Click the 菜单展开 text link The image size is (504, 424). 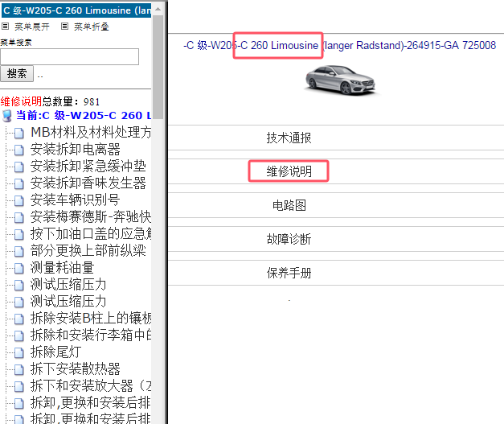32,27
